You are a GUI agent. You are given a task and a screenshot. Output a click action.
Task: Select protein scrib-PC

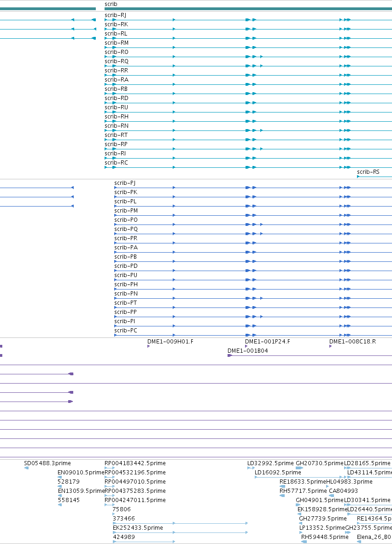(x=125, y=331)
